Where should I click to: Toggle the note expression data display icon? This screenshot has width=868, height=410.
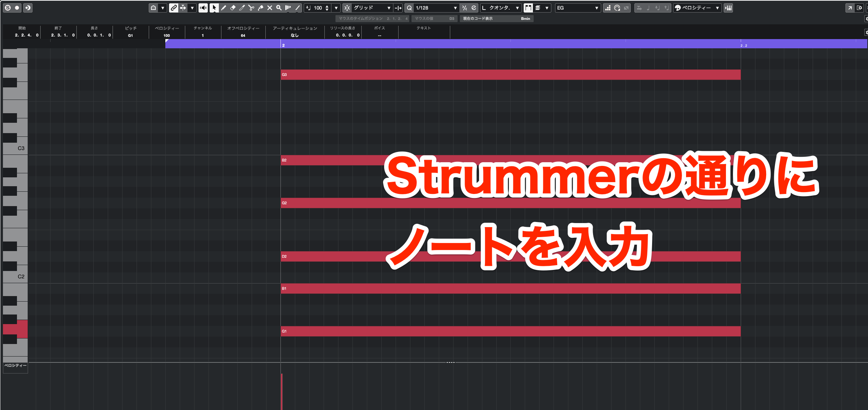(x=528, y=8)
